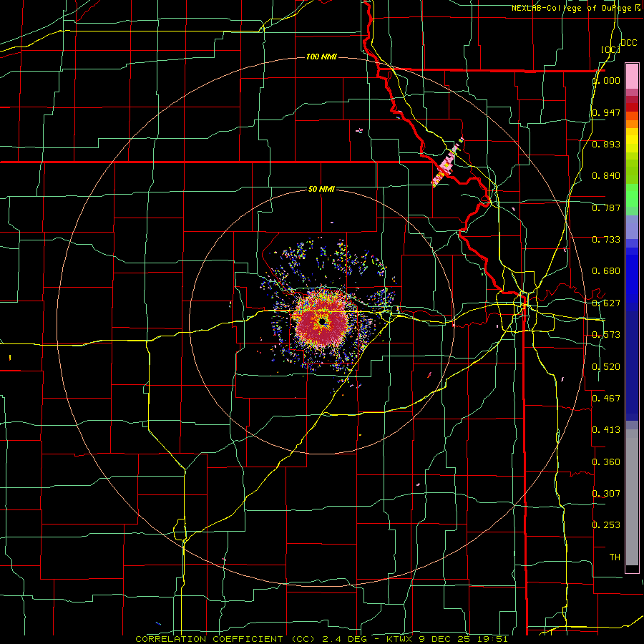Click the 0.360 color scale value

click(x=606, y=462)
